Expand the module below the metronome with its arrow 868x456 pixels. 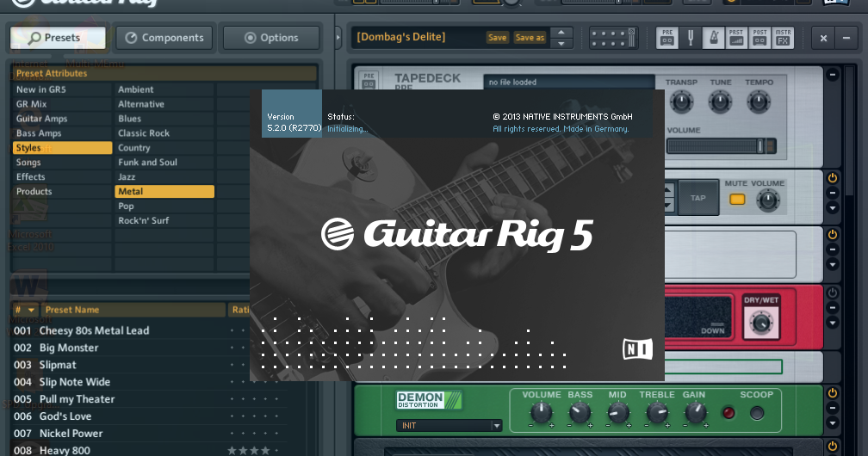tap(832, 264)
